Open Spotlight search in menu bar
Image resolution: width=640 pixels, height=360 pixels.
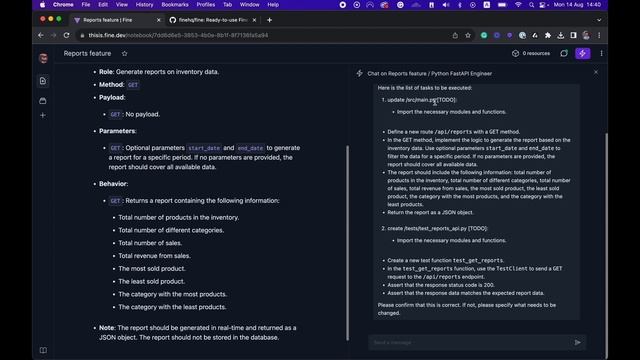[x=531, y=5]
